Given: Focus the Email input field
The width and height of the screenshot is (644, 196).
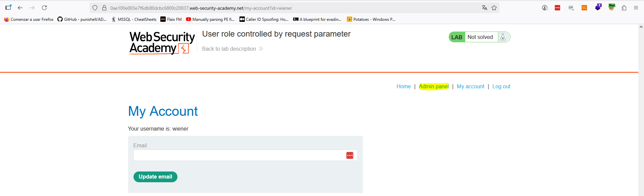Looking at the screenshot, I should (239, 155).
